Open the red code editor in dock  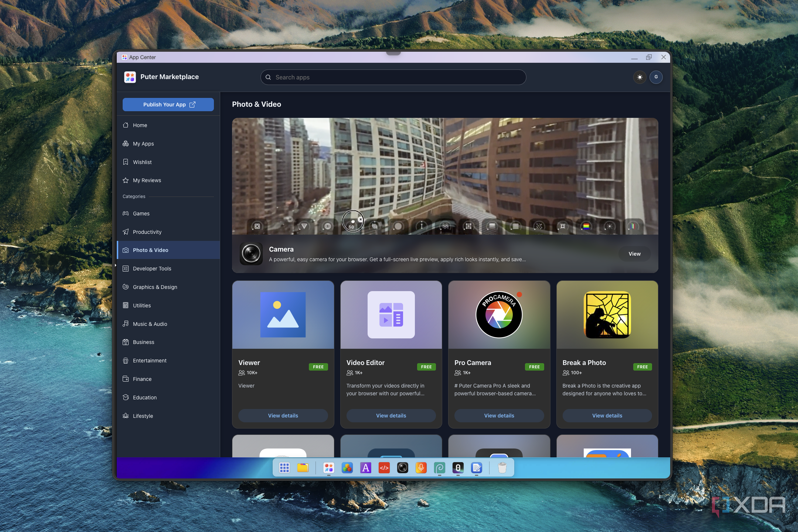tap(384, 468)
